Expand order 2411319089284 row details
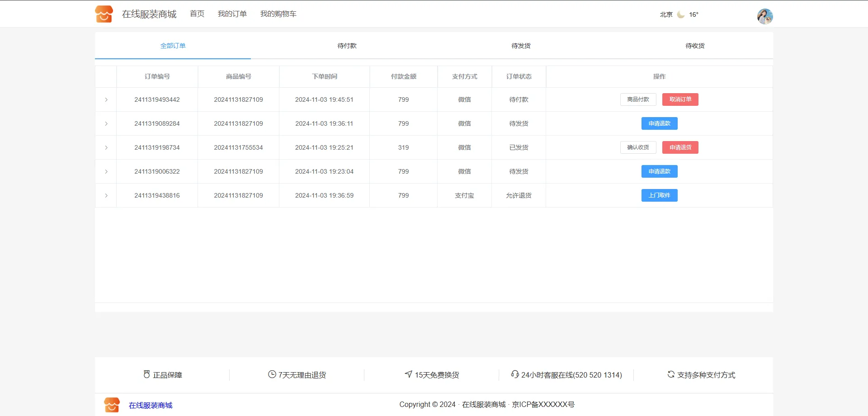868x416 pixels. 106,123
